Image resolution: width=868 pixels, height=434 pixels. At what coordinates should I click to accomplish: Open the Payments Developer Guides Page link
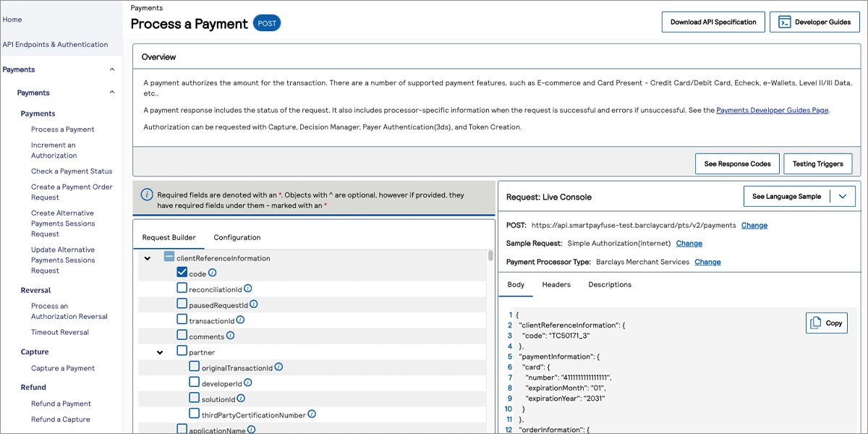pos(772,110)
